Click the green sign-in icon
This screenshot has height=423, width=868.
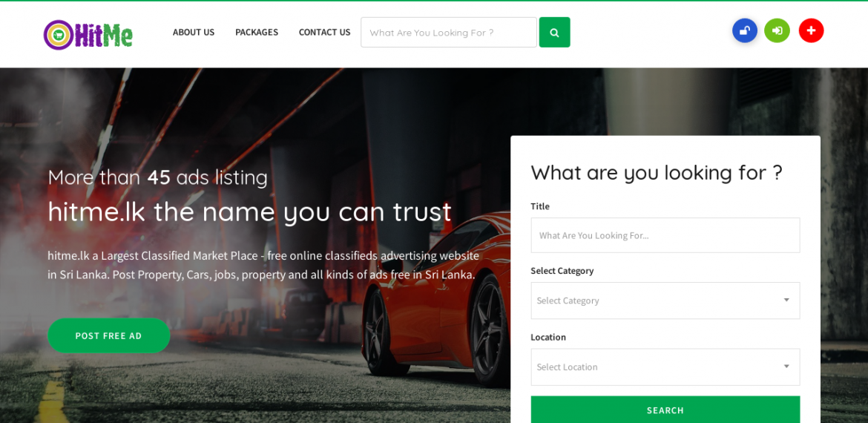777,30
